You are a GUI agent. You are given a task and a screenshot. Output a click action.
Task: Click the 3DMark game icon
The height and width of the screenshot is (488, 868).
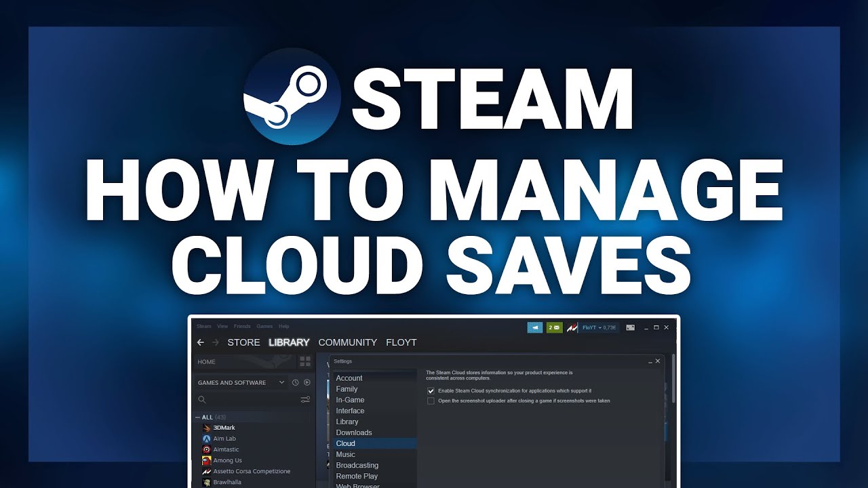point(207,428)
